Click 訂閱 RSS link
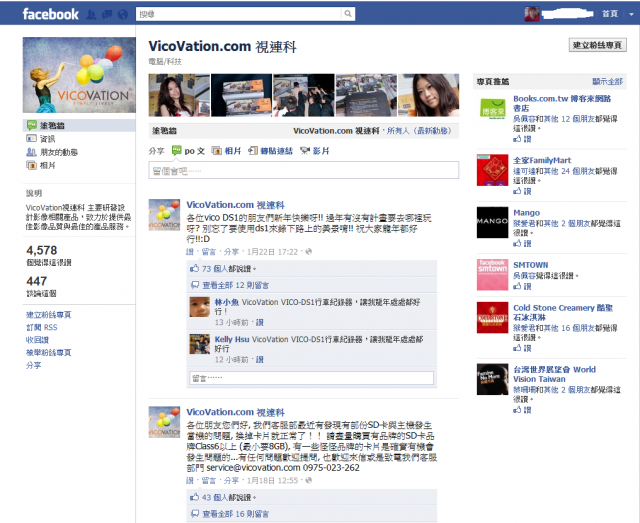The width and height of the screenshot is (640, 523). tap(42, 327)
